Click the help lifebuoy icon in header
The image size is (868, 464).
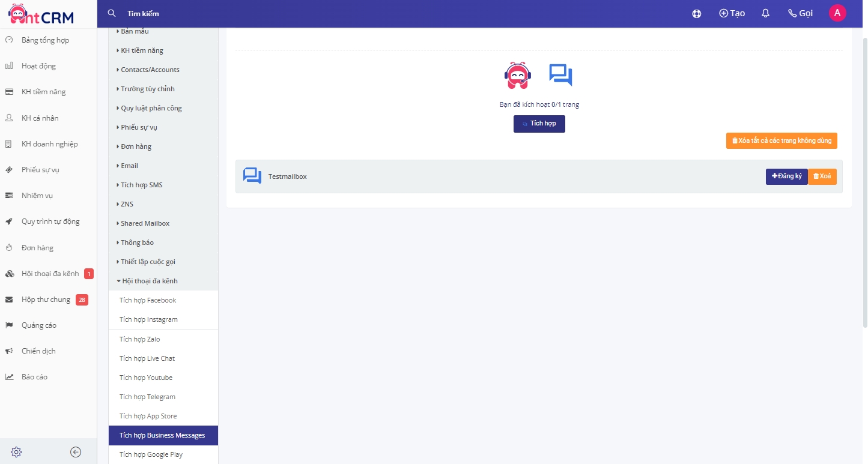tap(696, 13)
